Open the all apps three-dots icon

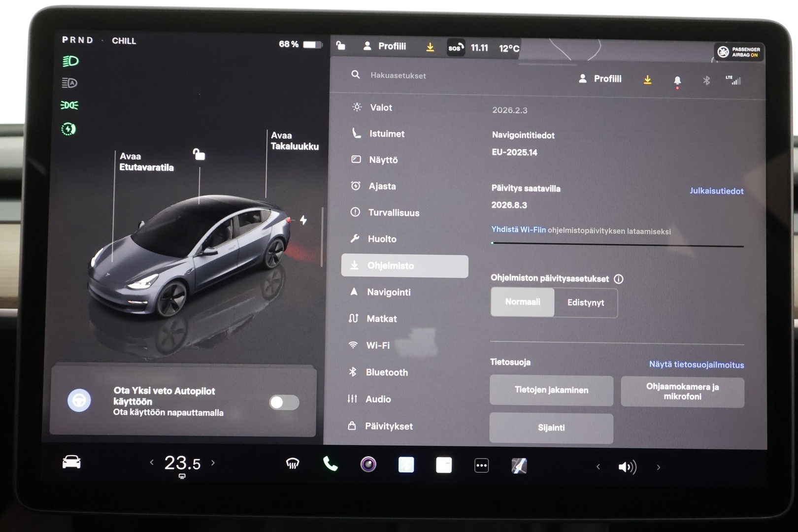pos(481,465)
